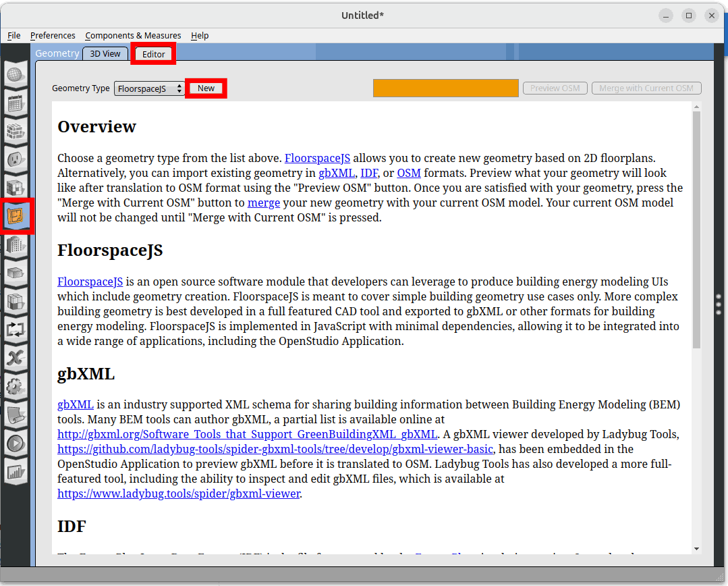This screenshot has height=586, width=728.
Task: Open the Site tab globe icon
Action: coord(16,74)
